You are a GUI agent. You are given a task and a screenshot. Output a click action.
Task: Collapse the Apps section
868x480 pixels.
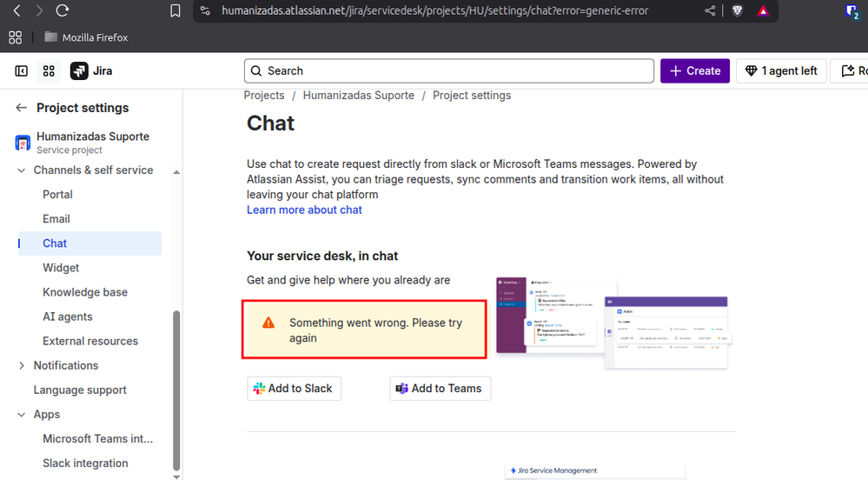[21, 415]
